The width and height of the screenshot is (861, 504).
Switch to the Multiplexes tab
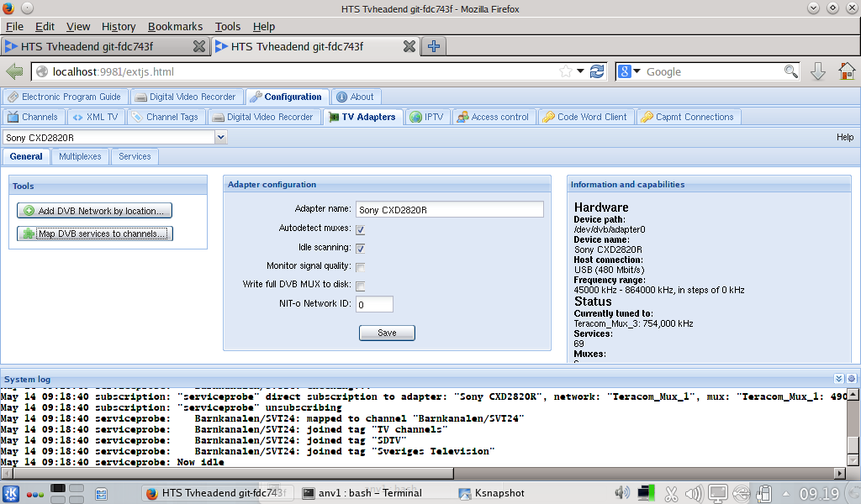(80, 156)
